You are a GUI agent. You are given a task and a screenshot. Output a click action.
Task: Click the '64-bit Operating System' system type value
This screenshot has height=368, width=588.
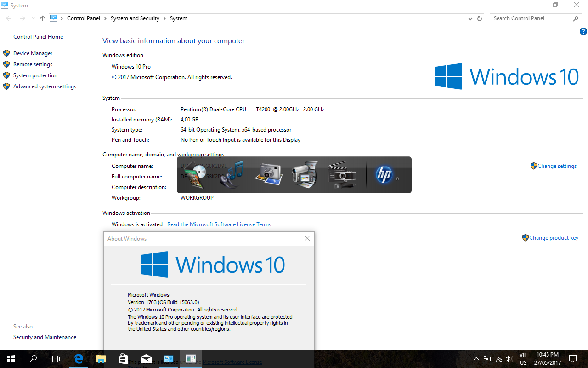[x=236, y=130]
